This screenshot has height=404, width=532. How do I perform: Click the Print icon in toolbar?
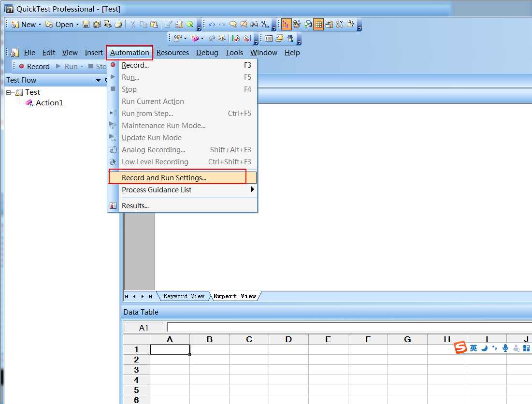(118, 25)
